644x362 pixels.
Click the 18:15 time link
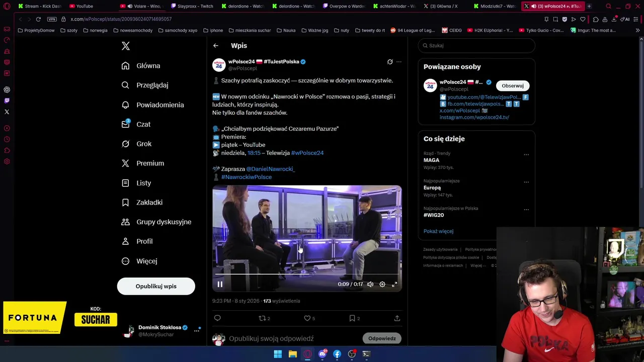[x=254, y=153]
